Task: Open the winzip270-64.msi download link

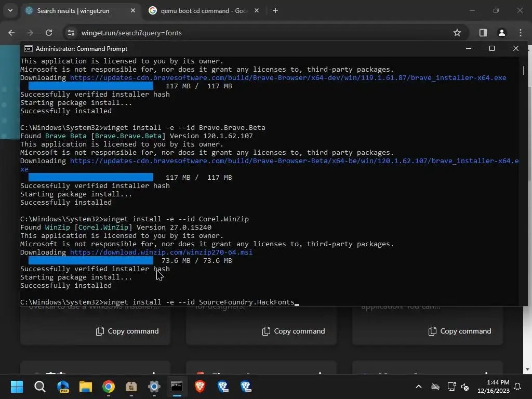Action: click(x=161, y=252)
